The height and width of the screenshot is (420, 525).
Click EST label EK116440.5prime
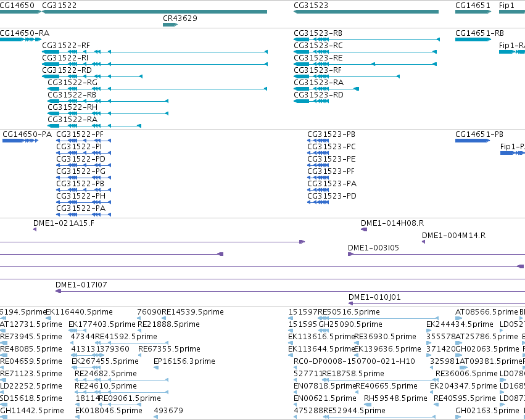[80, 312]
